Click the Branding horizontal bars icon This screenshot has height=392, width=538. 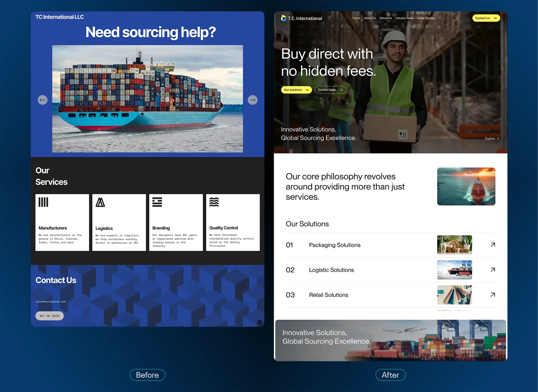click(x=157, y=202)
